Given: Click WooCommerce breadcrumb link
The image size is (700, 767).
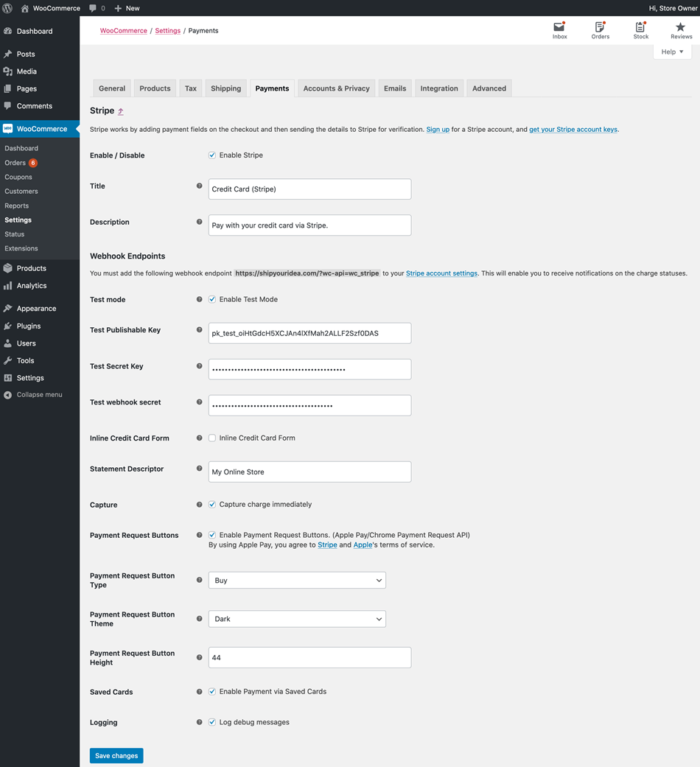Looking at the screenshot, I should (124, 30).
